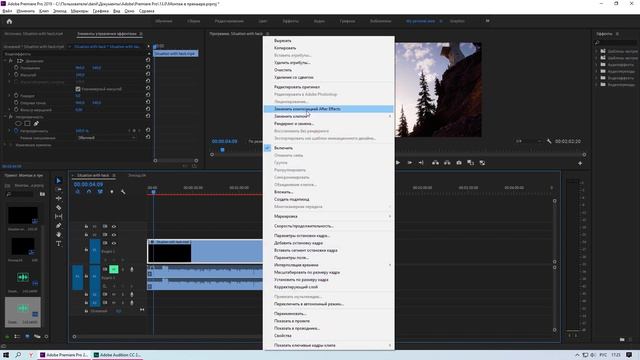This screenshot has height=360, width=640.
Task: Expand the Opacity effect twirl arrow
Action: point(5,117)
